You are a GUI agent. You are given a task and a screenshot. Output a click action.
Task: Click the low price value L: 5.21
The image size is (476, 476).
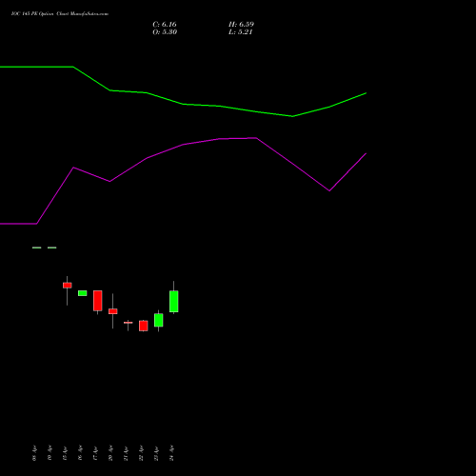241,32
